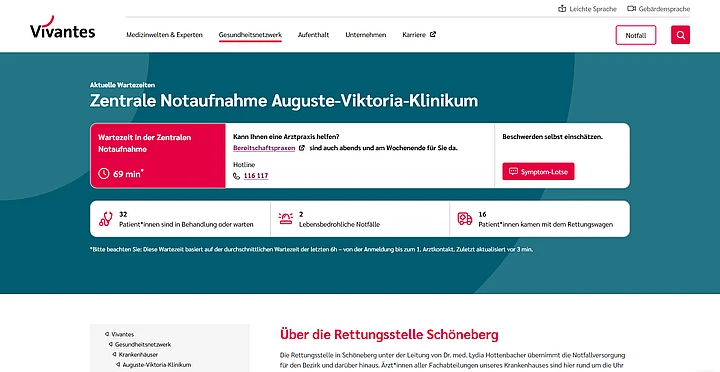Go to Gesundheitsnetzwerk in the breadcrumb
720x372 pixels.
[143, 344]
